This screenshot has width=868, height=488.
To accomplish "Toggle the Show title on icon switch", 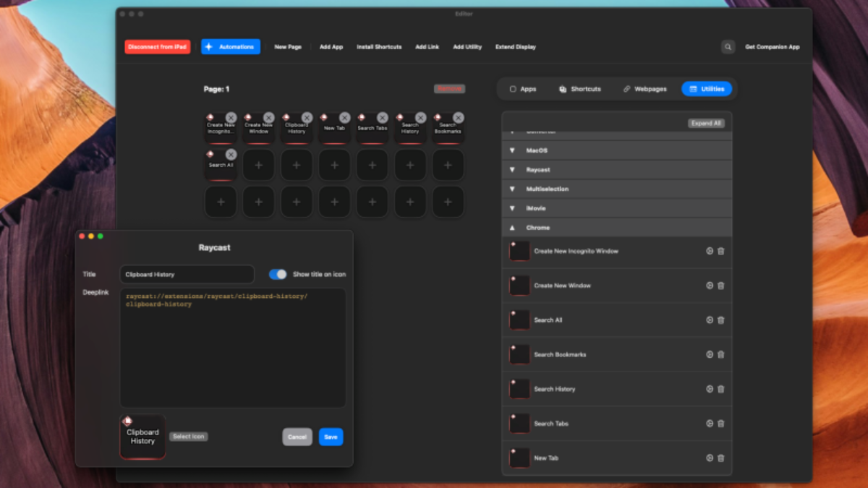I will (x=278, y=275).
